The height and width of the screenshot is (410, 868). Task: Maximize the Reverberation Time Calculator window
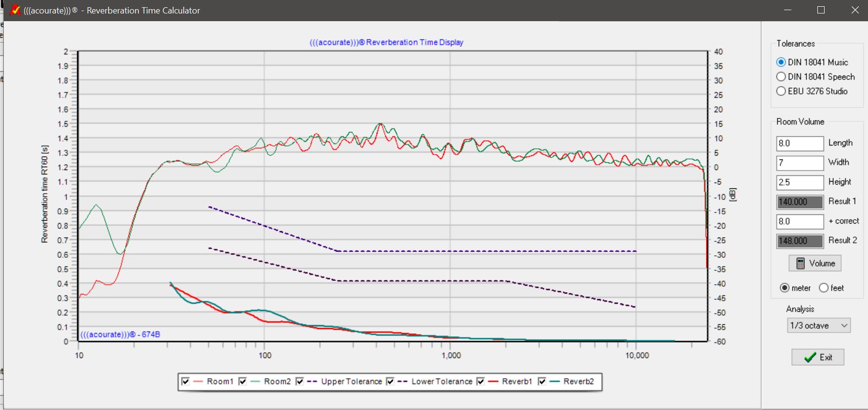click(x=821, y=10)
